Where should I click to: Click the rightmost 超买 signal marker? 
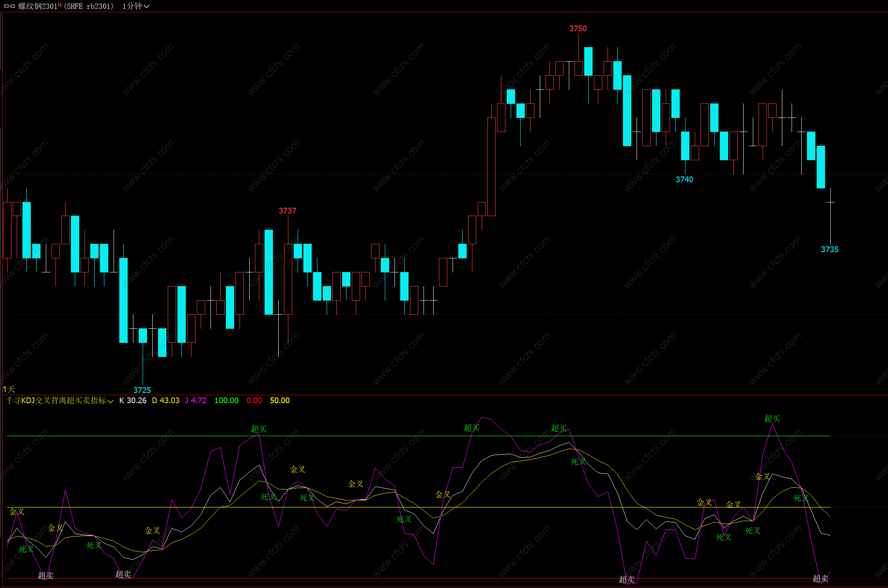click(x=772, y=419)
